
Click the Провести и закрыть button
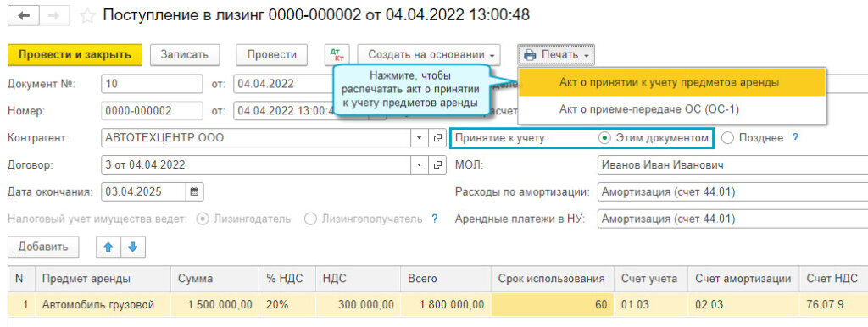pyautogui.click(x=75, y=55)
